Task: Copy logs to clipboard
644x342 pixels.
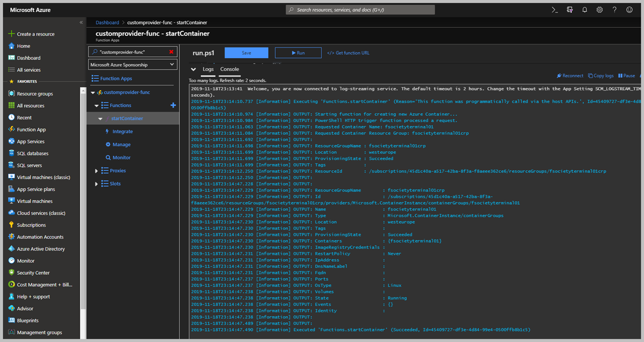Action: 601,76
